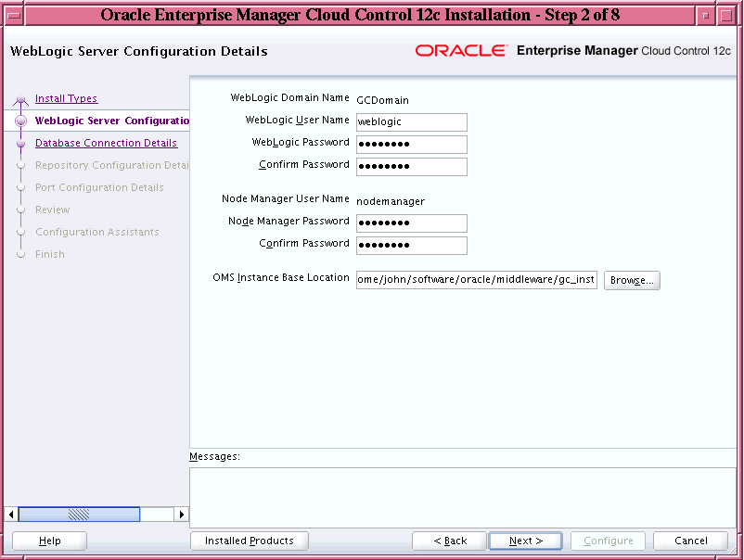Click the GCDomain domain name value

pyautogui.click(x=382, y=100)
